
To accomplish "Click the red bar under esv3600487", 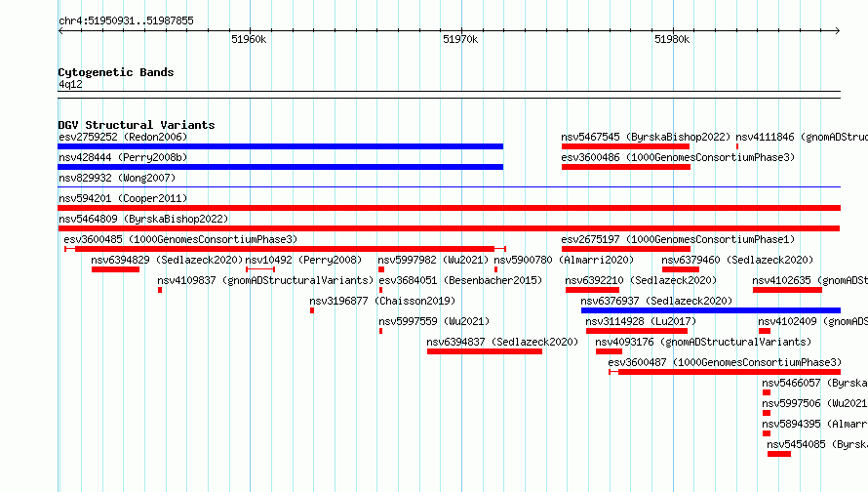I will 725,372.
